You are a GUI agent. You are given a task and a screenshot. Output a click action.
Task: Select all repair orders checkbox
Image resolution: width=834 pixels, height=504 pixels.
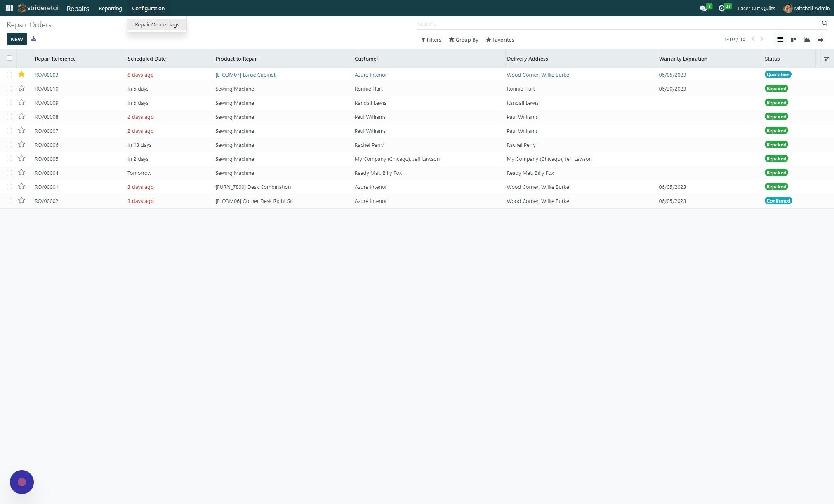point(9,58)
